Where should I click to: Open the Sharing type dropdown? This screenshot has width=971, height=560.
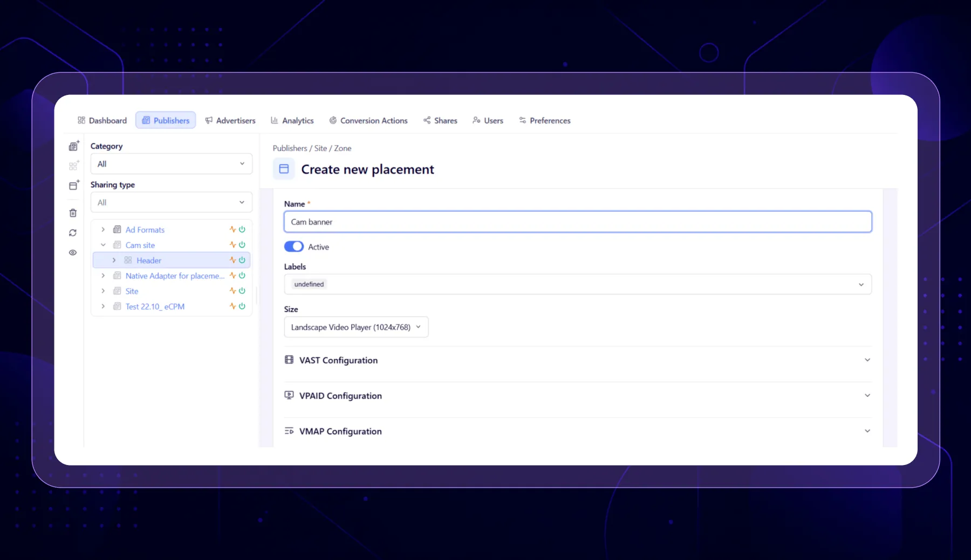click(172, 202)
